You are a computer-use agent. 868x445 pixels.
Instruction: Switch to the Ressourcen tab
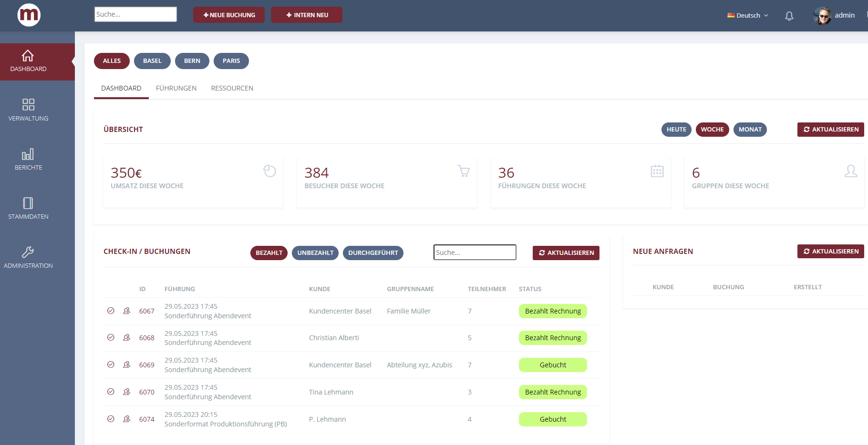click(232, 88)
